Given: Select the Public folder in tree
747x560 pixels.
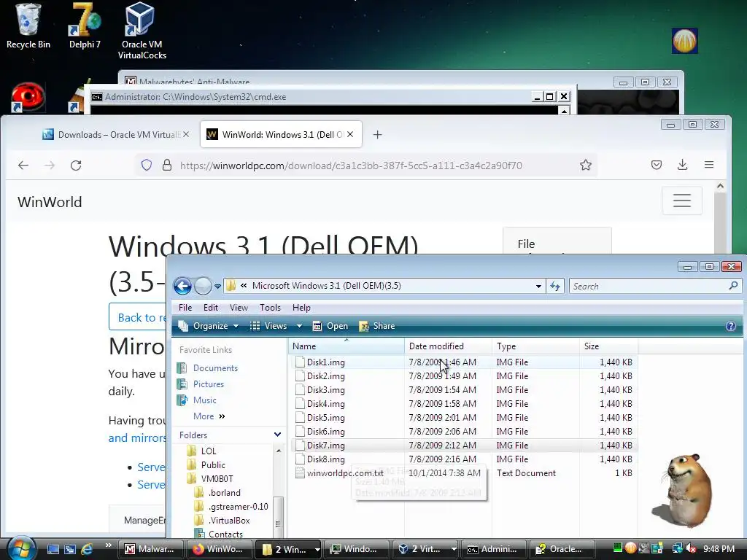Looking at the screenshot, I should coord(213,464).
